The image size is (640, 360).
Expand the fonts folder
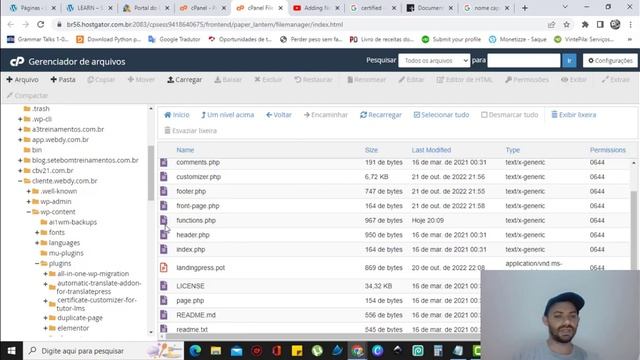[x=37, y=232]
